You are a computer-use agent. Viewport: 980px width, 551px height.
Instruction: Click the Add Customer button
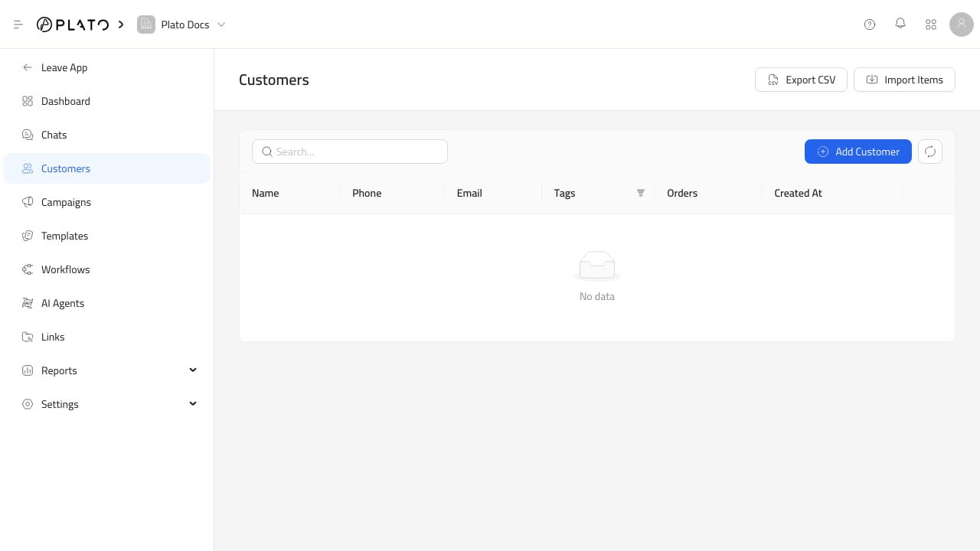[x=858, y=152]
